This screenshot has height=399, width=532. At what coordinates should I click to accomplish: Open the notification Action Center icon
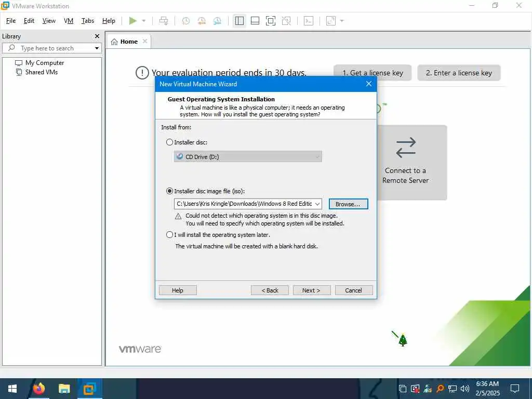(515, 389)
